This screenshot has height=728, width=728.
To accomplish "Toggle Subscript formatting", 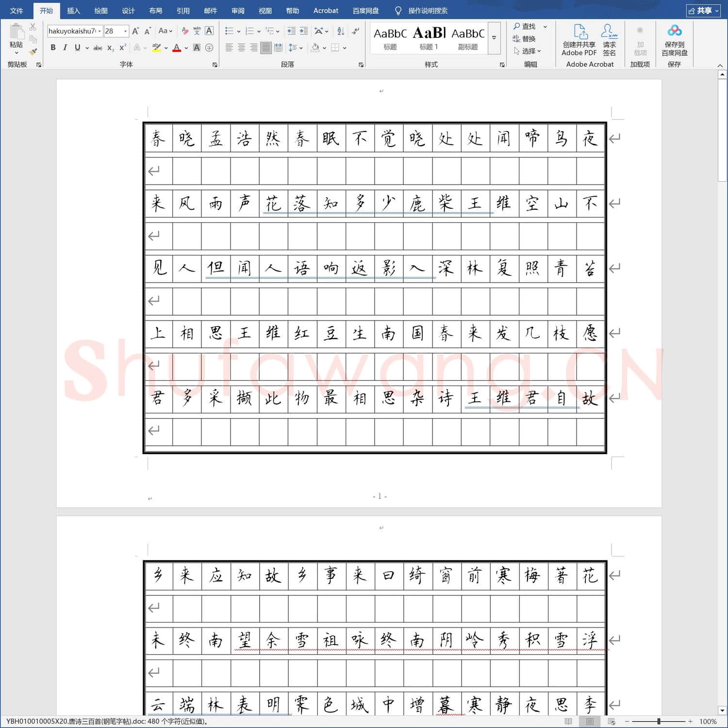I will [111, 48].
